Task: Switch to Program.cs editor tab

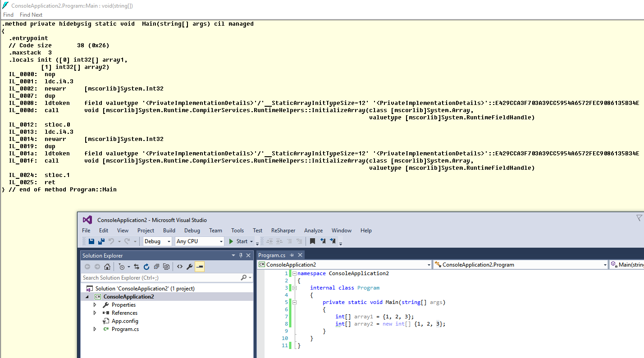Action: pos(271,255)
